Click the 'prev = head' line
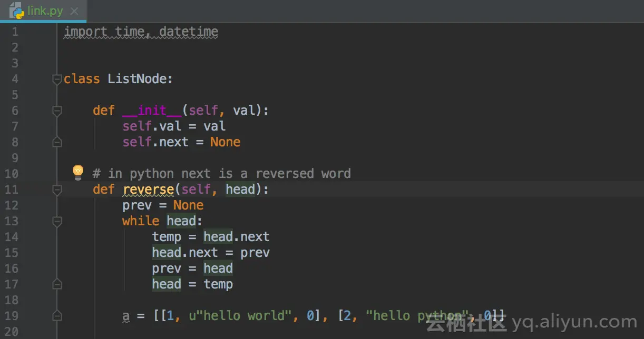644x339 pixels. (192, 268)
